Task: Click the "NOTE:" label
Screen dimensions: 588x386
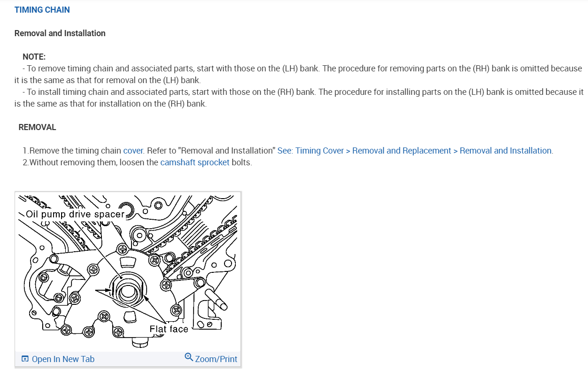Action: [34, 57]
